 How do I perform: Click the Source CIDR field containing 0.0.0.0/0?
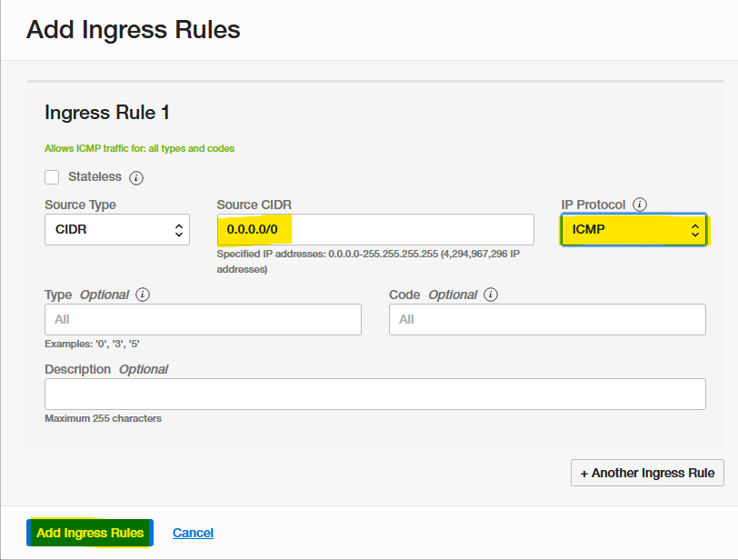coord(375,230)
